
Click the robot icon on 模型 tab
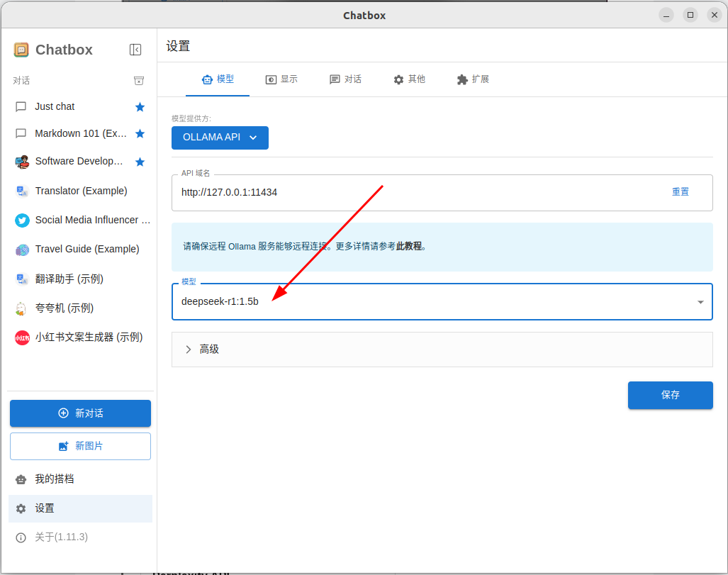click(x=207, y=80)
